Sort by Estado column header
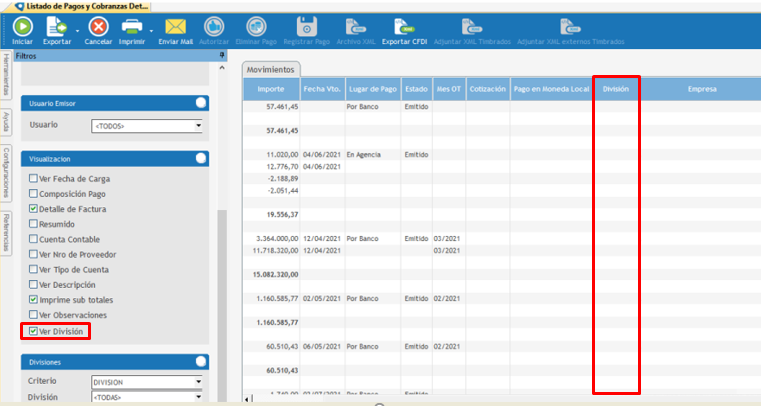 (416, 89)
